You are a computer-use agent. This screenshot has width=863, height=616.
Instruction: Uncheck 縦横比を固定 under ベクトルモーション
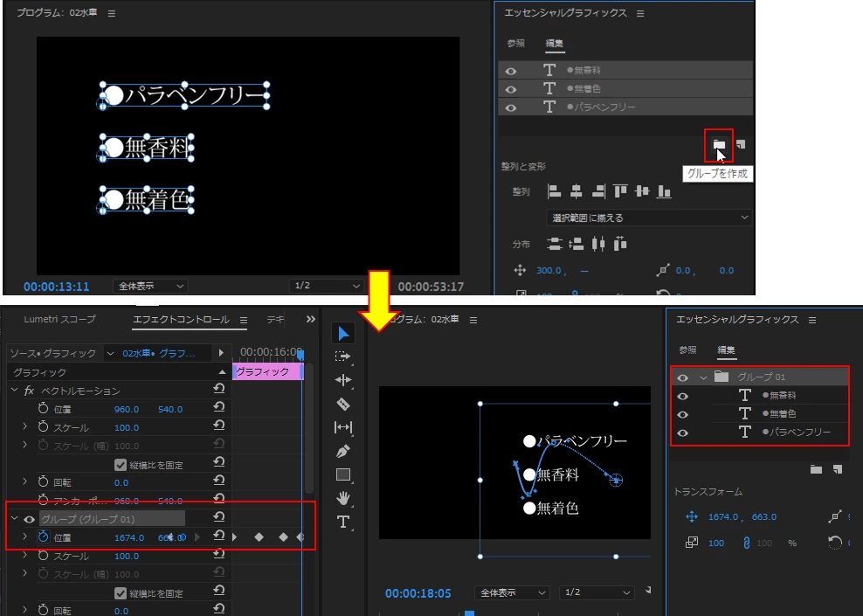(x=121, y=465)
